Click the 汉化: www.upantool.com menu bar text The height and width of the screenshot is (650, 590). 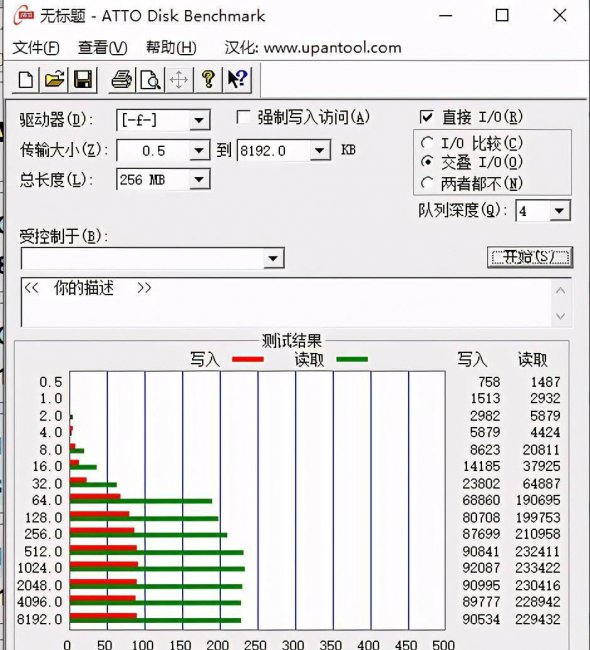coord(313,48)
